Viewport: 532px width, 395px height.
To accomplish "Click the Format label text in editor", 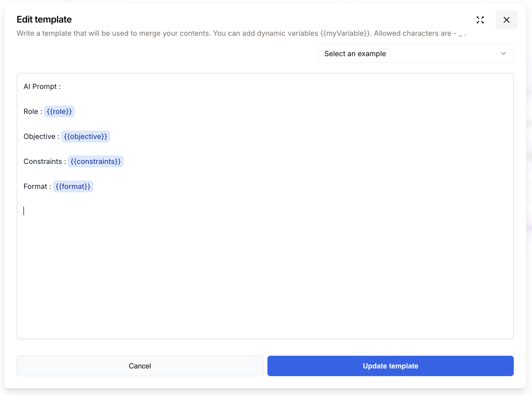I will click(x=35, y=186).
